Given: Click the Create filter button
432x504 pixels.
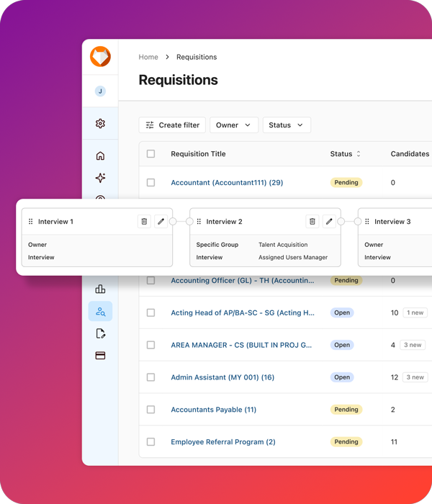Looking at the screenshot, I should coord(172,125).
